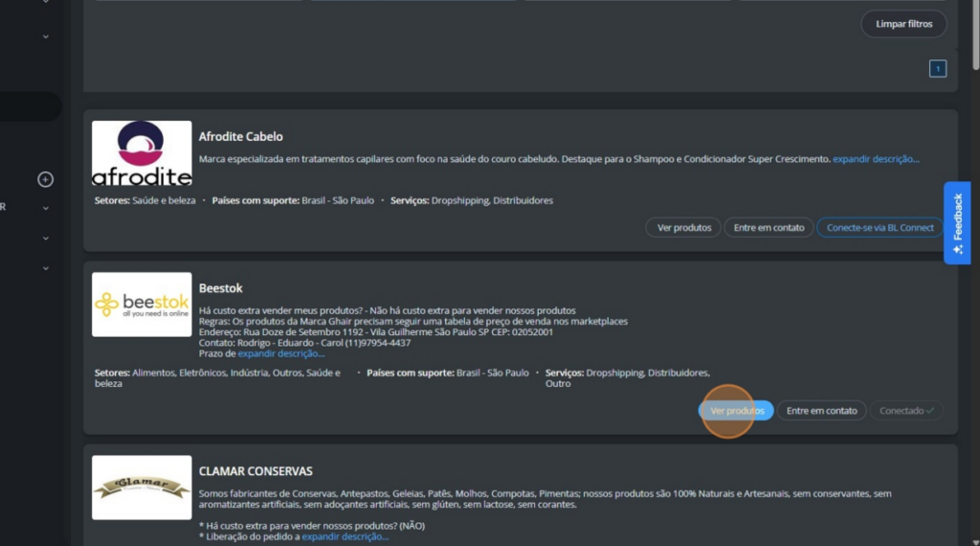Click the plus circle icon in sidebar
The width and height of the screenshot is (980, 546).
(x=45, y=179)
